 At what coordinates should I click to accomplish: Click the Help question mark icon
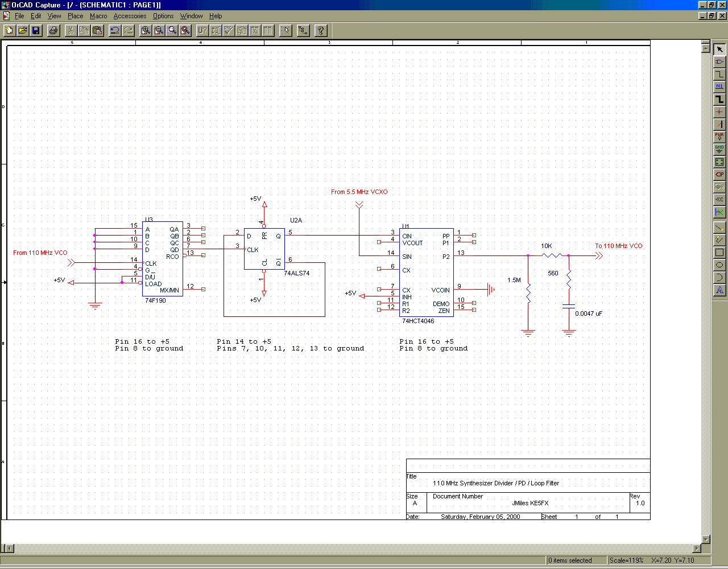coord(321,30)
